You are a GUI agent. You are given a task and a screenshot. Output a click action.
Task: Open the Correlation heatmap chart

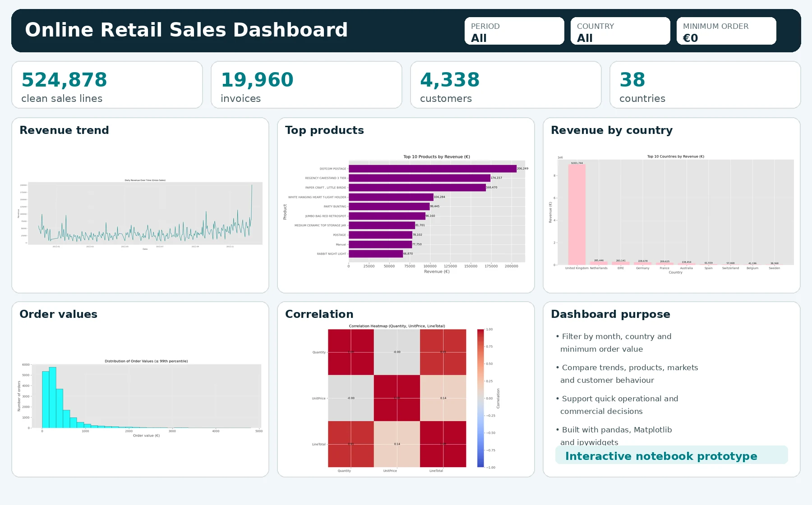pyautogui.click(x=406, y=398)
